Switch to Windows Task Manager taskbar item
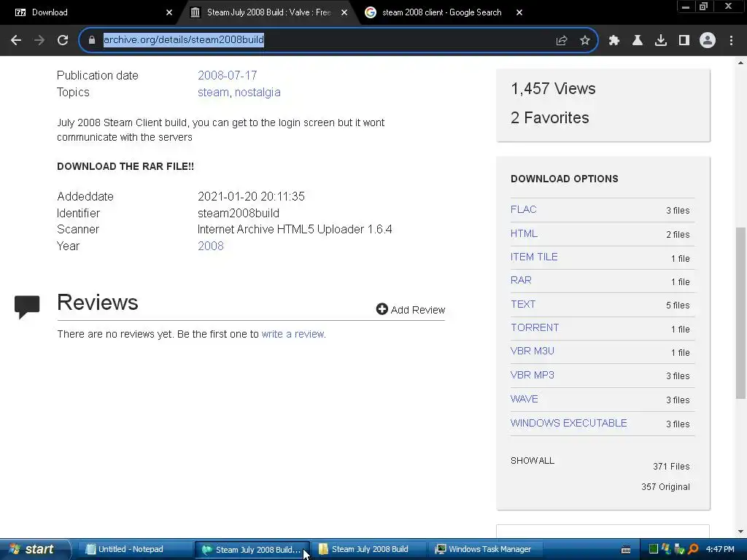Viewport: 747px width, 560px height. click(486, 549)
